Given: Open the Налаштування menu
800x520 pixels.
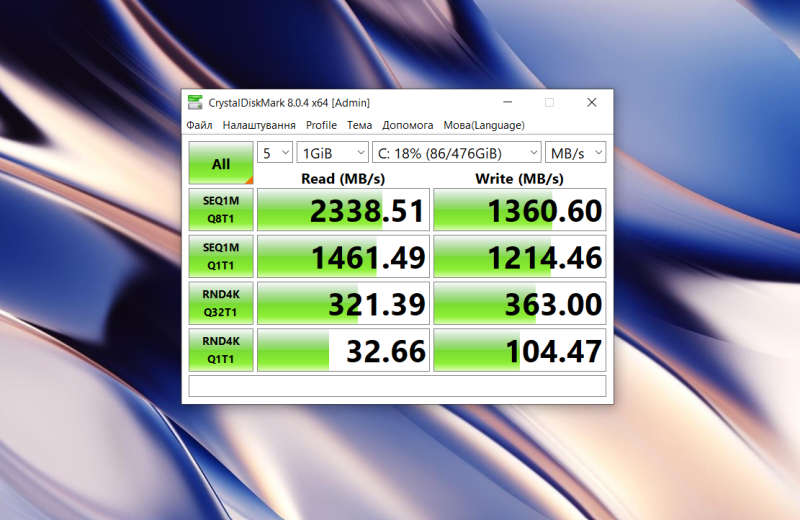Looking at the screenshot, I should click(x=259, y=125).
